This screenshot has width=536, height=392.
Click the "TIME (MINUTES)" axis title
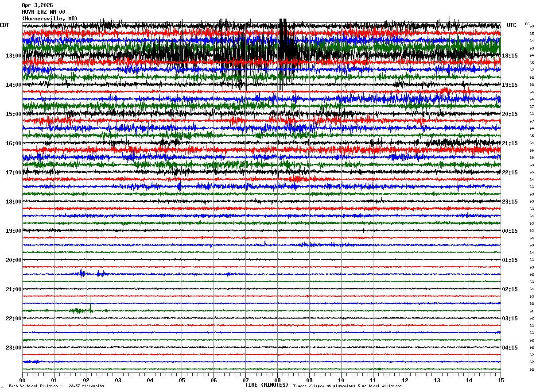coord(267,385)
